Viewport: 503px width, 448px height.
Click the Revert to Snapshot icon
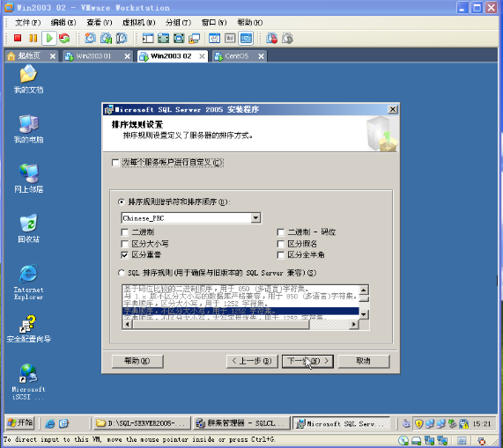(x=106, y=39)
